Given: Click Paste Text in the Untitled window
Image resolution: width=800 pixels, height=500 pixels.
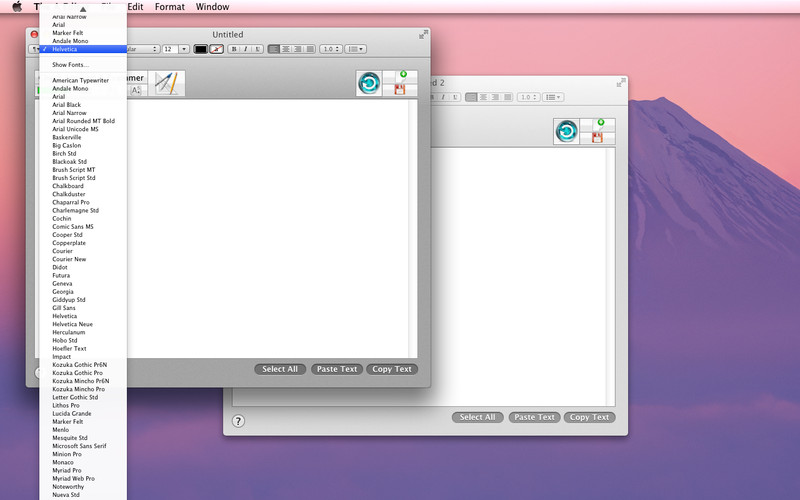Looking at the screenshot, I should tap(337, 369).
